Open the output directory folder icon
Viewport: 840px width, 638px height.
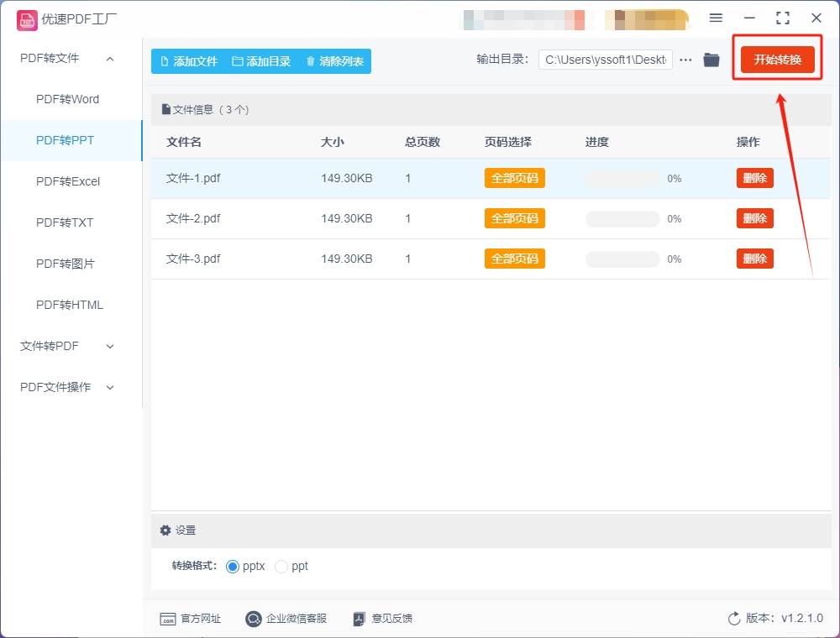click(711, 60)
